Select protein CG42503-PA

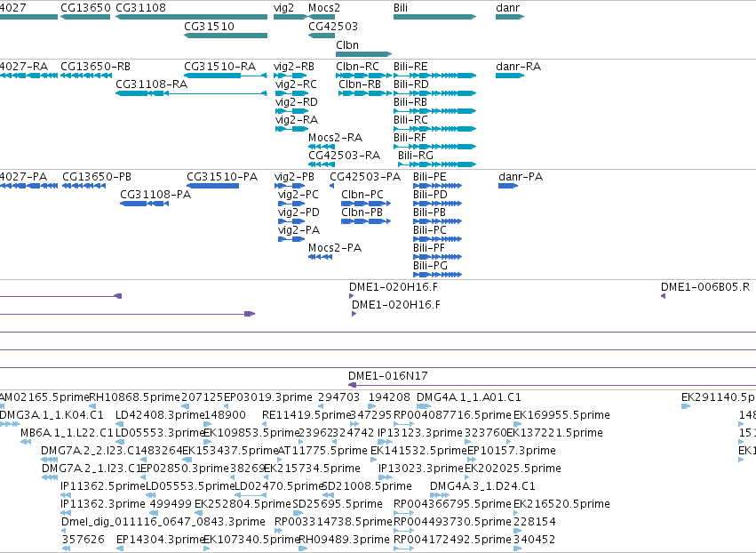[x=331, y=186]
